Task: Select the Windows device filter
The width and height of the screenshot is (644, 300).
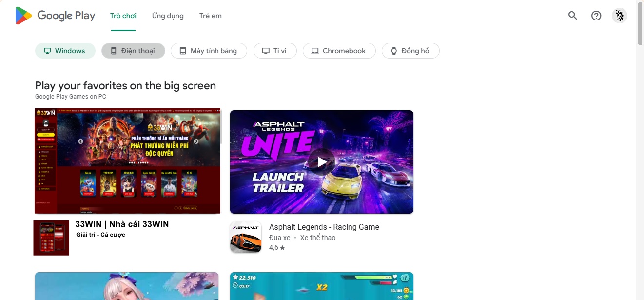Action: coord(65,51)
